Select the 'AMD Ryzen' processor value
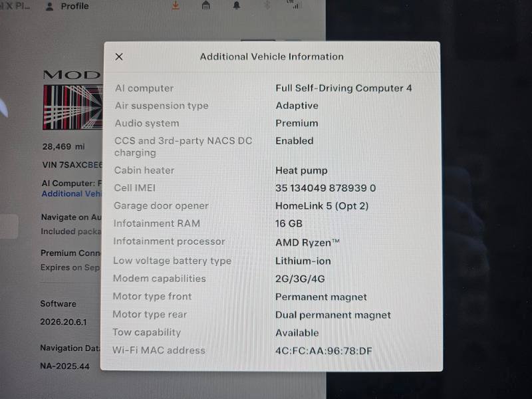This screenshot has width=532, height=399. point(307,243)
